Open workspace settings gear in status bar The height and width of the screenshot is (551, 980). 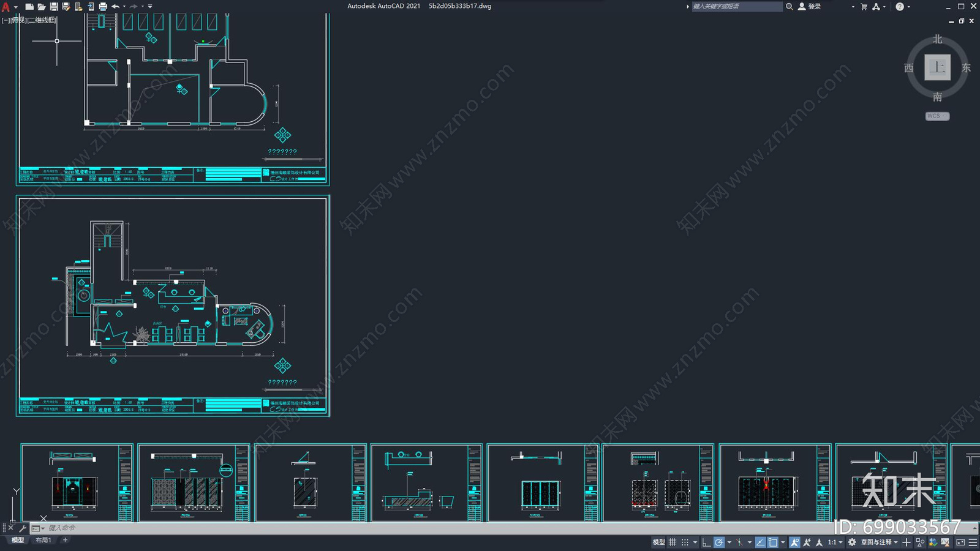852,542
